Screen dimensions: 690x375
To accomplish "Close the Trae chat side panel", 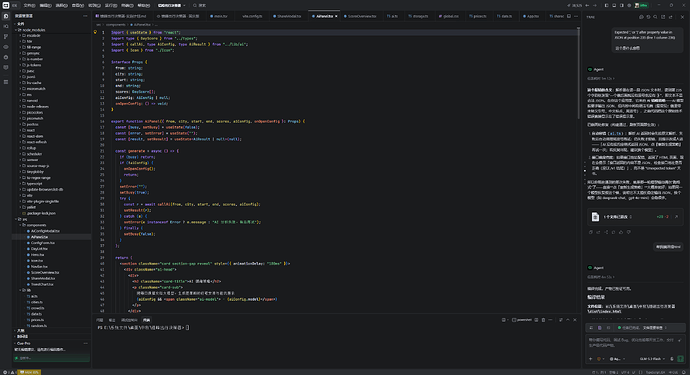I will pos(683,17).
